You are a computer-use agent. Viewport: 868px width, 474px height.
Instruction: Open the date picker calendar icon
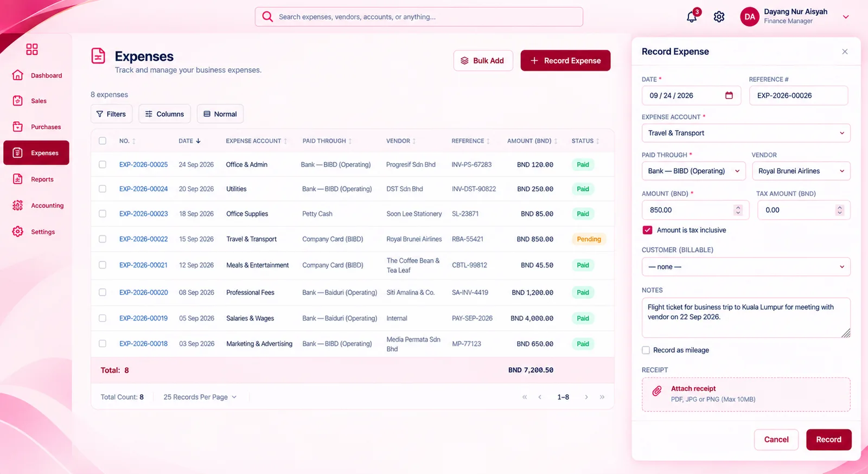click(x=729, y=95)
